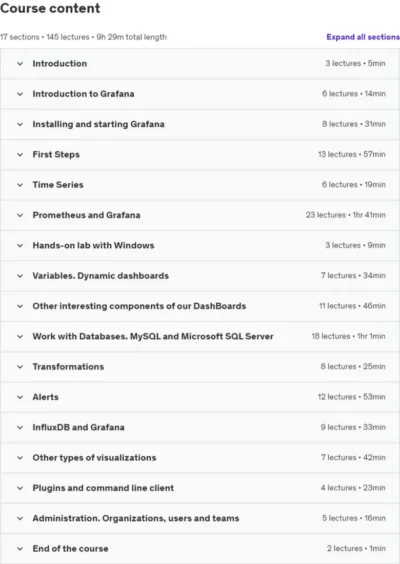Expand the Introduction section chevron
Screen dimensions: 400x564
pyautogui.click(x=20, y=64)
